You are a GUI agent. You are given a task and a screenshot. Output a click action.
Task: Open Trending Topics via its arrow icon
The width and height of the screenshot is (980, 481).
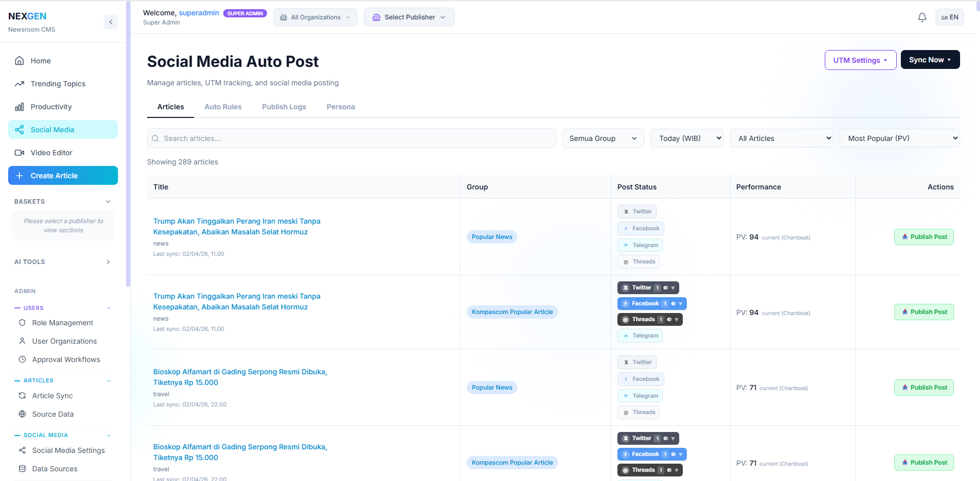pyautogui.click(x=19, y=84)
